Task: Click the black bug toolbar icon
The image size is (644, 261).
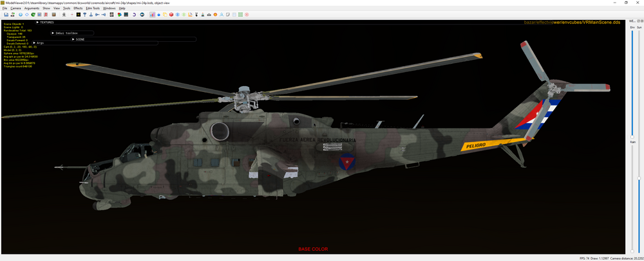Action: click(196, 14)
